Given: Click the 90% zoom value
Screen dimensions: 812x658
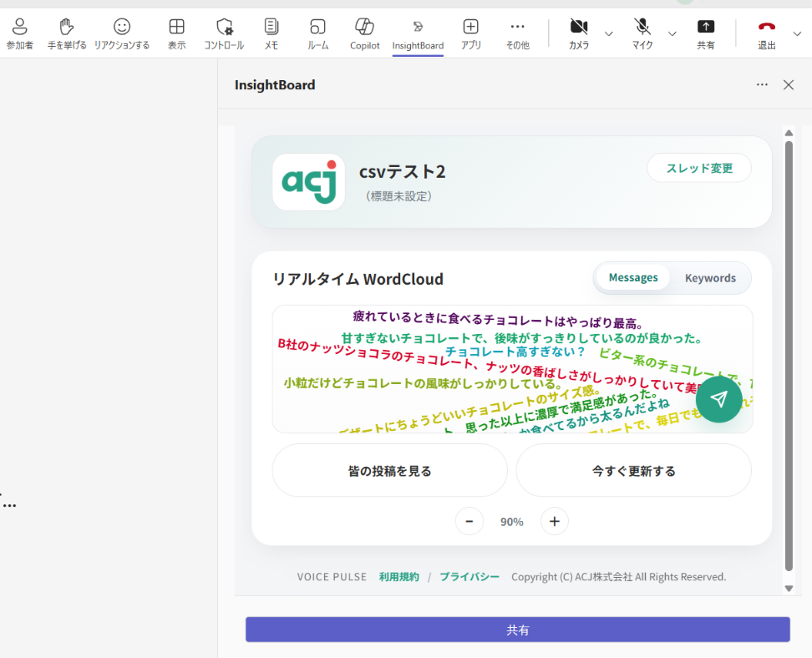Looking at the screenshot, I should pyautogui.click(x=511, y=522).
